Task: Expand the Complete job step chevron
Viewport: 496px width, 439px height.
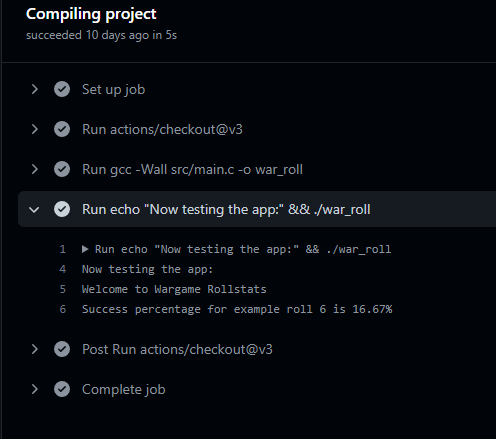Action: click(34, 389)
